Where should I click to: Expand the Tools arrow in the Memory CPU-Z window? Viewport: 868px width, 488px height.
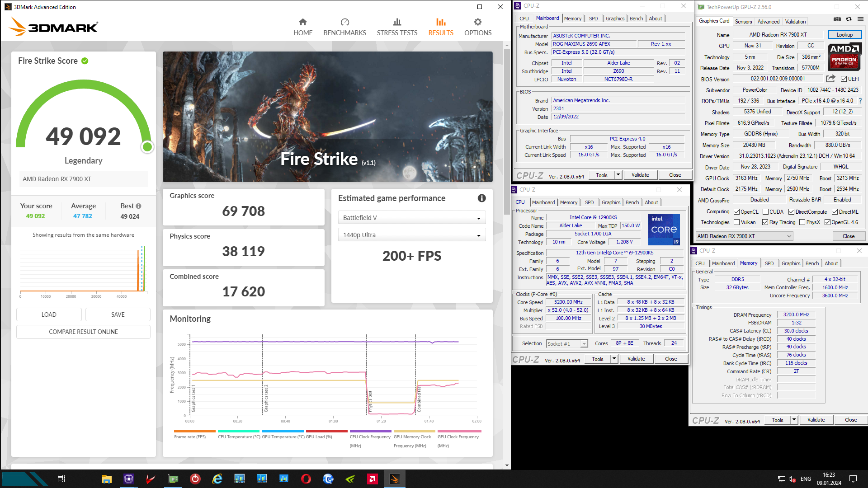(x=794, y=420)
